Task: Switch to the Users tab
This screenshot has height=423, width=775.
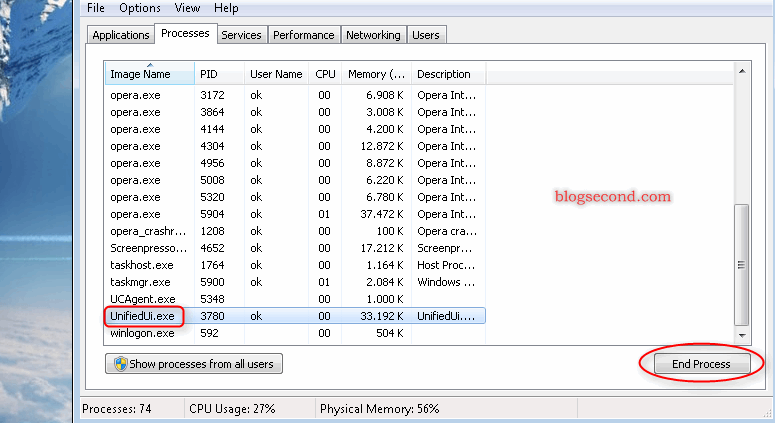Action: tap(426, 35)
